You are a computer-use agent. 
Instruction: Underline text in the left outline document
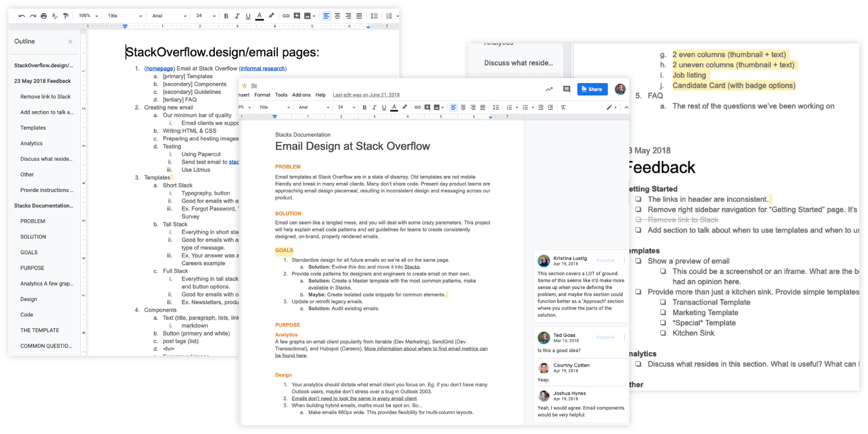pos(248,16)
